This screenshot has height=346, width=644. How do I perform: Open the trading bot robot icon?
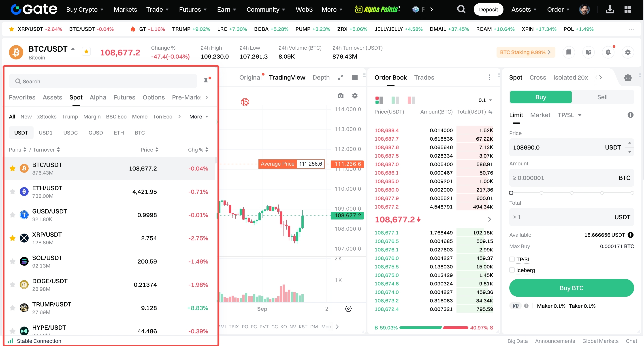point(627,77)
